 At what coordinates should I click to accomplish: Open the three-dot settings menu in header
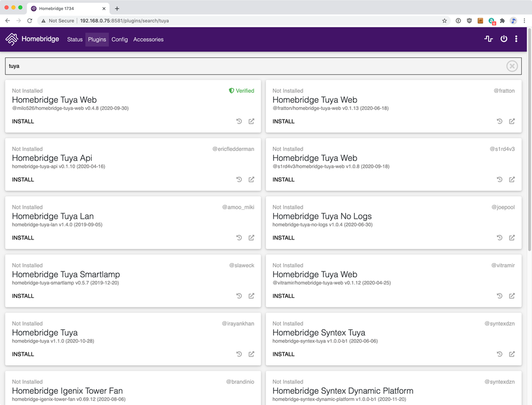[516, 39]
